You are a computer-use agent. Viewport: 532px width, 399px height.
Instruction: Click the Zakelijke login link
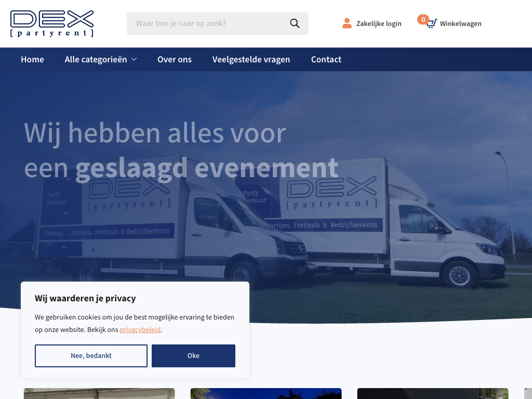click(x=379, y=24)
